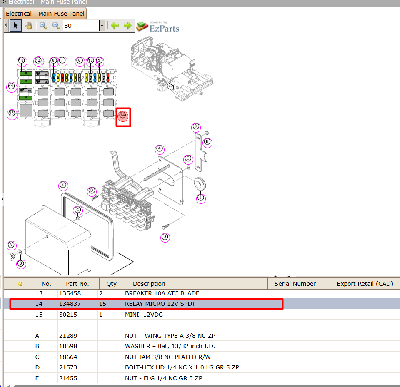Click the horizontal scrollbar under the parts list

207,386
